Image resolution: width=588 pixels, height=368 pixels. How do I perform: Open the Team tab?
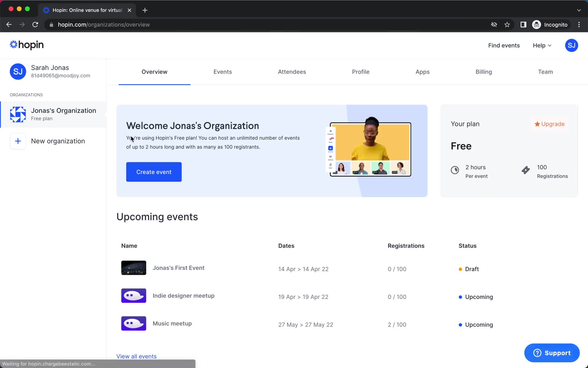click(545, 72)
